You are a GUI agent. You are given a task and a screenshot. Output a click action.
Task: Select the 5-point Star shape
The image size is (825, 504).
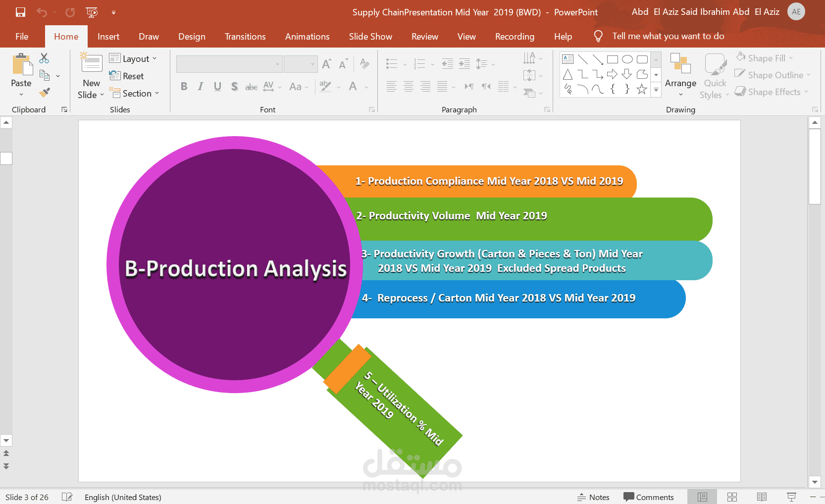(x=642, y=89)
